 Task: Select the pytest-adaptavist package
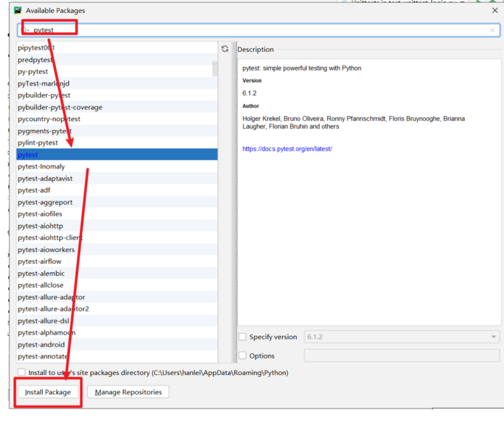tap(117, 178)
